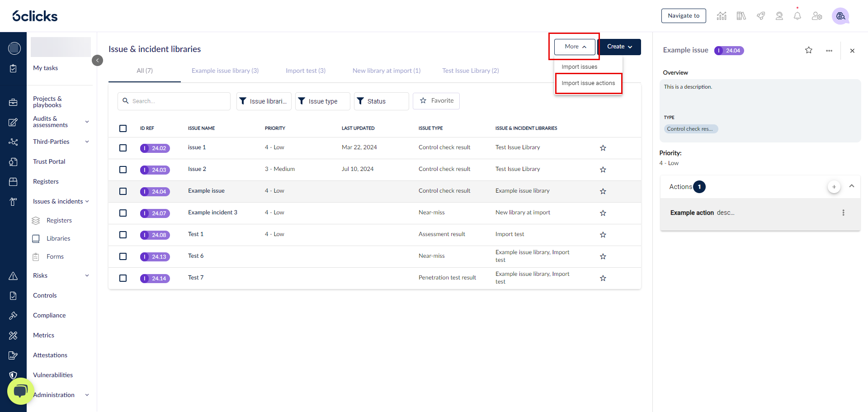Open the users settings icon in header
This screenshot has width=868, height=412.
point(817,16)
